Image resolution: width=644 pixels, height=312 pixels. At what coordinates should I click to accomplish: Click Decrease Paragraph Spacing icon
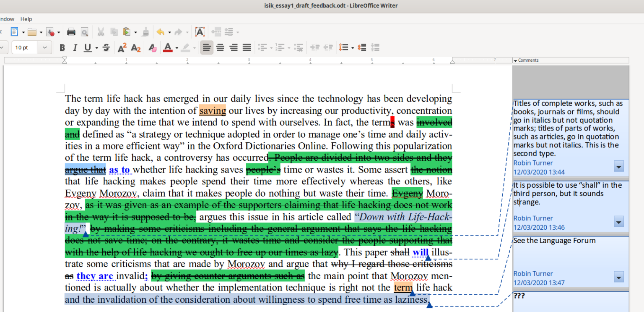(376, 48)
